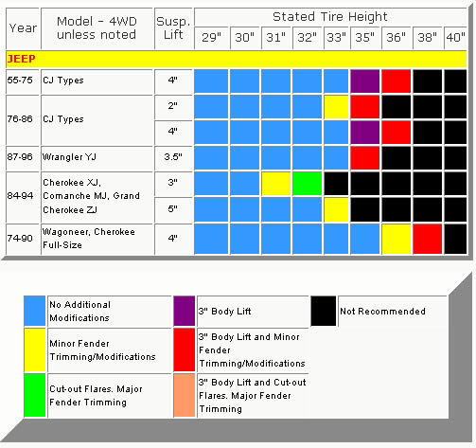Click the red cell in Wrangler YJ row

pos(365,158)
